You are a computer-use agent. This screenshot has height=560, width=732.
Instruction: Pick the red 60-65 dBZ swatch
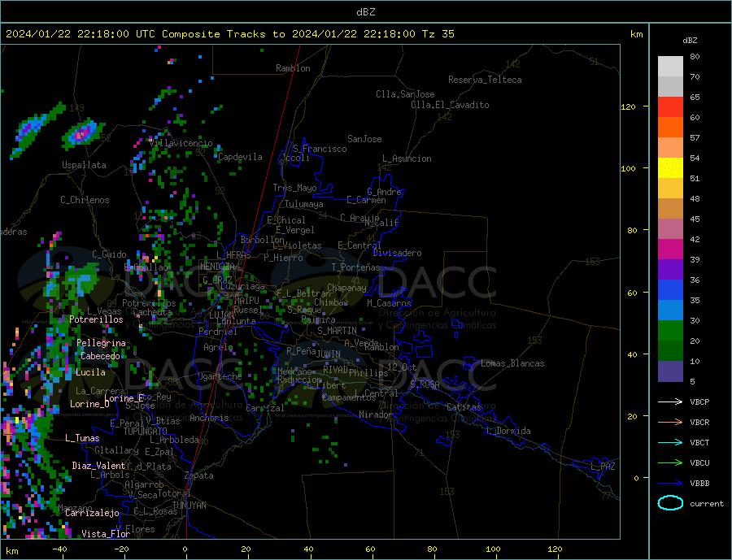point(670,106)
